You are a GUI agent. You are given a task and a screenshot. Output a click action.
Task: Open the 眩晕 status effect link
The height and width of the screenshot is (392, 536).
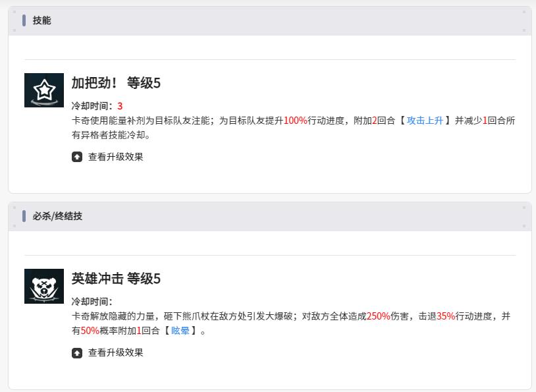coord(180,331)
